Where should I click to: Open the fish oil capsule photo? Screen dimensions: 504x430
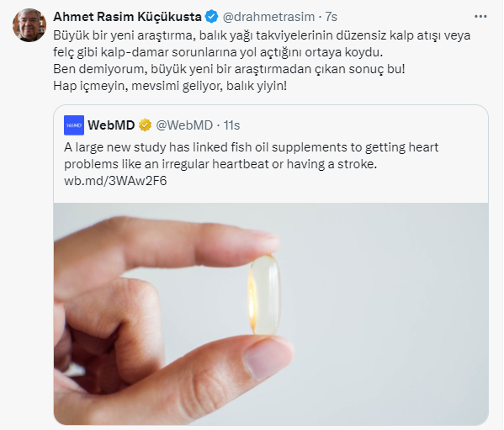[271, 314]
